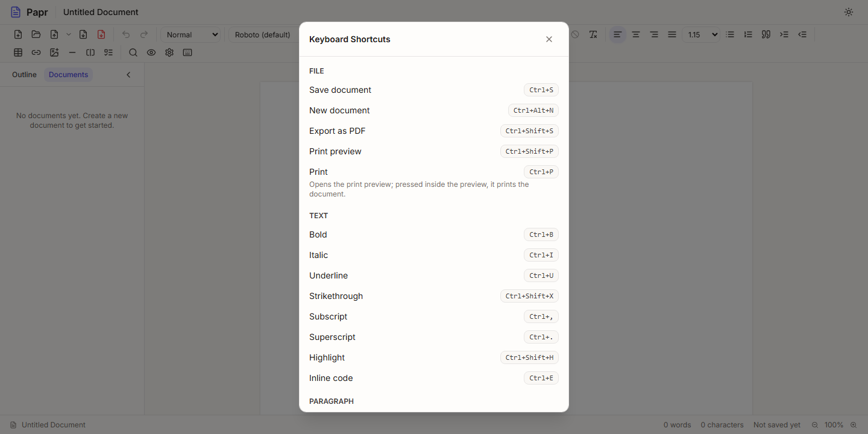Select the Documents tab
The image size is (868, 434).
[69, 75]
